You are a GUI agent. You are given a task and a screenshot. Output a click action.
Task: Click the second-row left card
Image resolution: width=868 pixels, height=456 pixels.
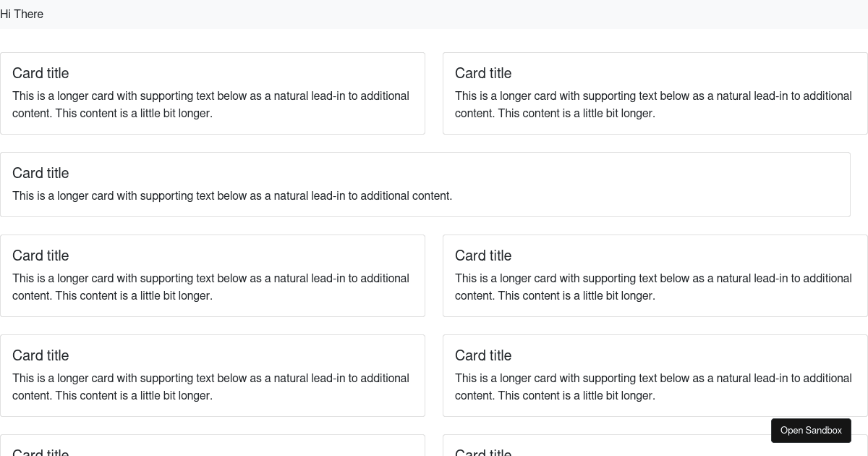click(x=213, y=275)
